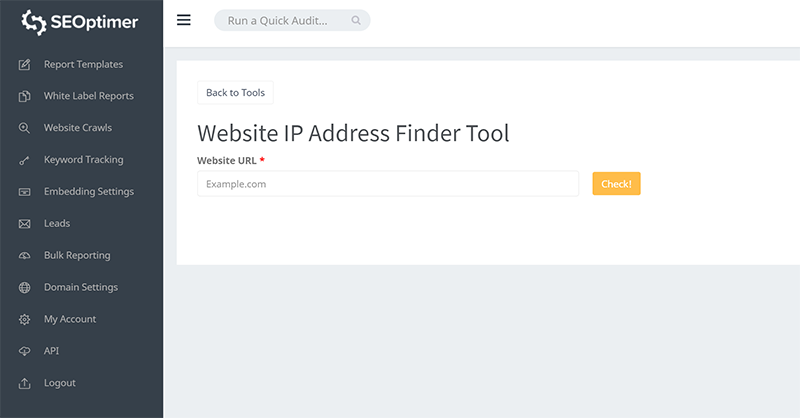Select Logout in the sidebar

pos(59,383)
